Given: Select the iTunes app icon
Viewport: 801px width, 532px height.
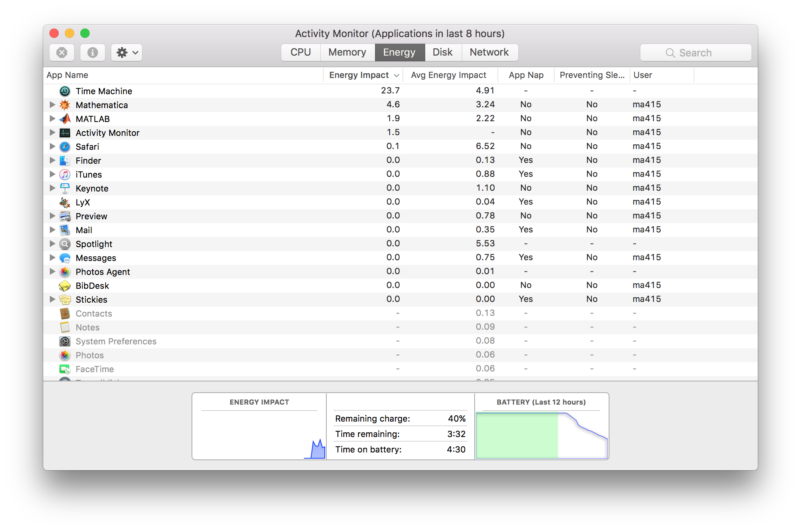Looking at the screenshot, I should [65, 175].
